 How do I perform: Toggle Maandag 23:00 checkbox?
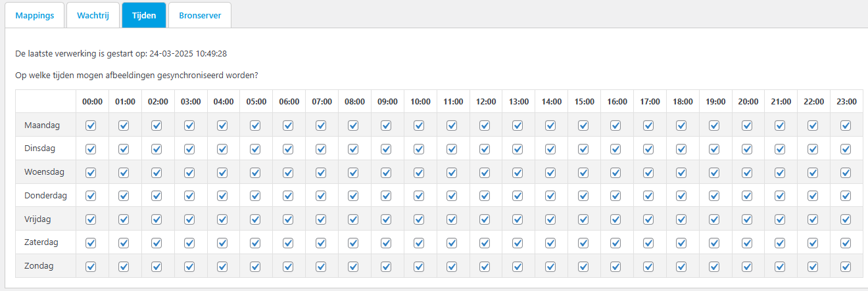coord(846,125)
